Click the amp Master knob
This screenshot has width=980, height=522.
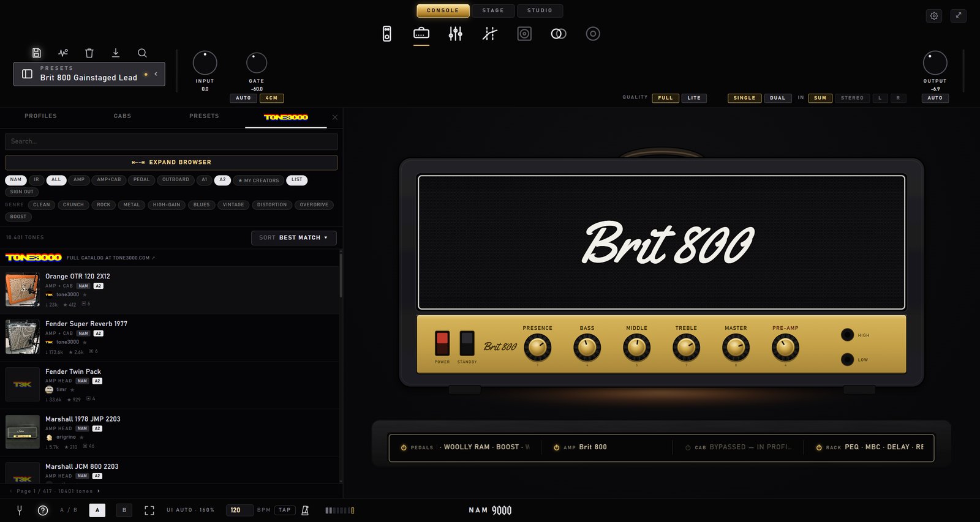[736, 348]
